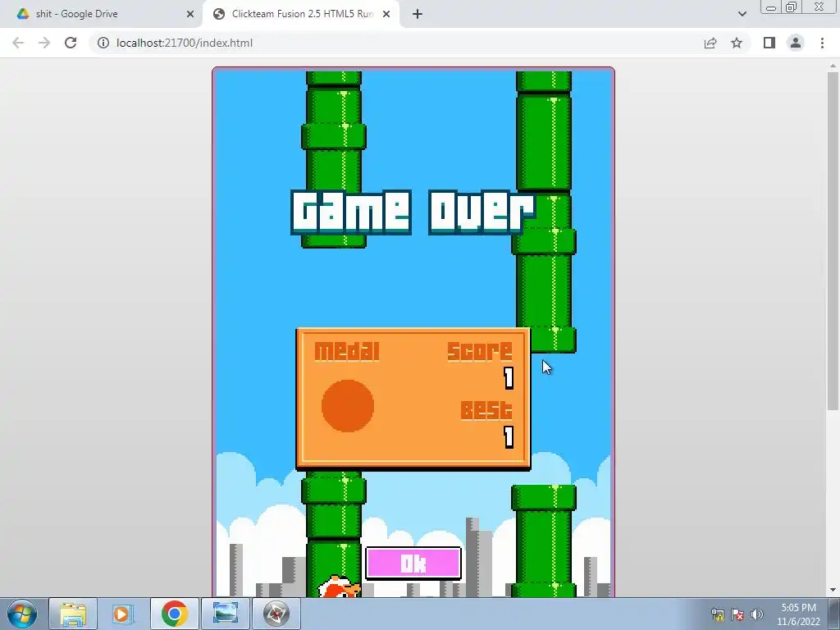Click the page vertical scrollbar thumb
The image size is (840, 630).
(833, 240)
